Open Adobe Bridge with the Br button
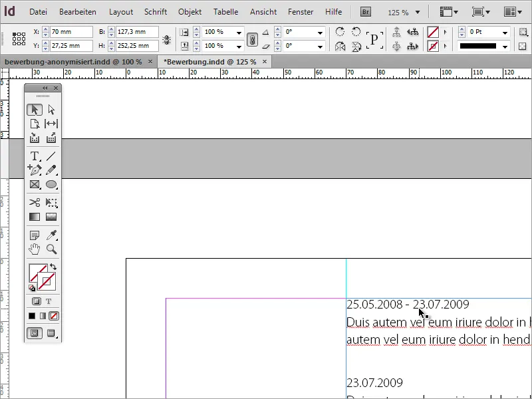The height and width of the screenshot is (399, 532). click(365, 12)
